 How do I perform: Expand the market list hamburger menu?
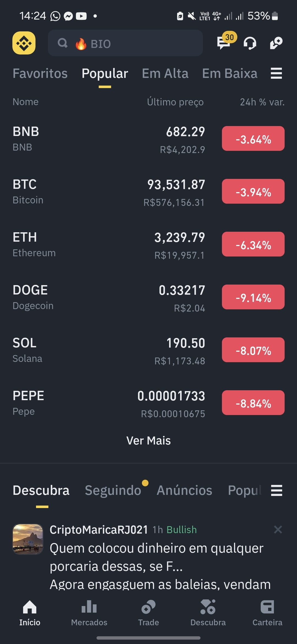coord(276,73)
